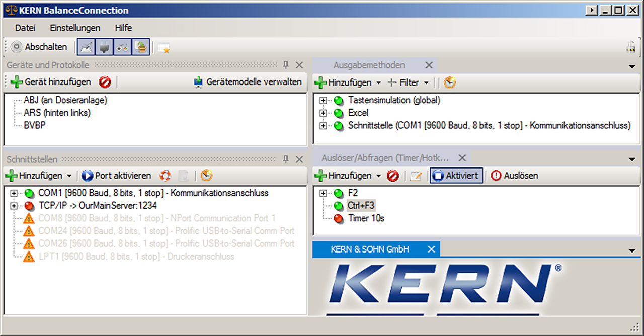Switch to the KERN & SOHN GmbH tab
644x336 pixels.
click(x=369, y=249)
